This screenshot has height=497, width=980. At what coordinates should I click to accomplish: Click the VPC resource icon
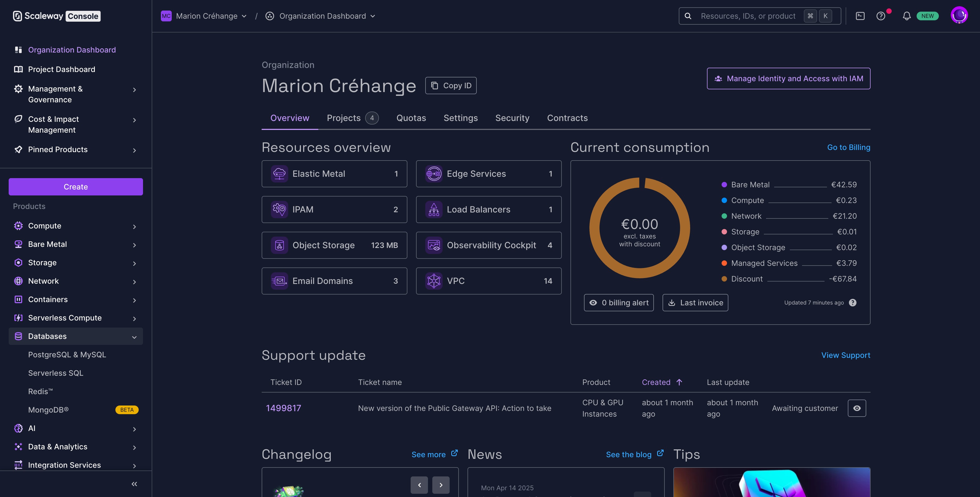[x=434, y=281]
